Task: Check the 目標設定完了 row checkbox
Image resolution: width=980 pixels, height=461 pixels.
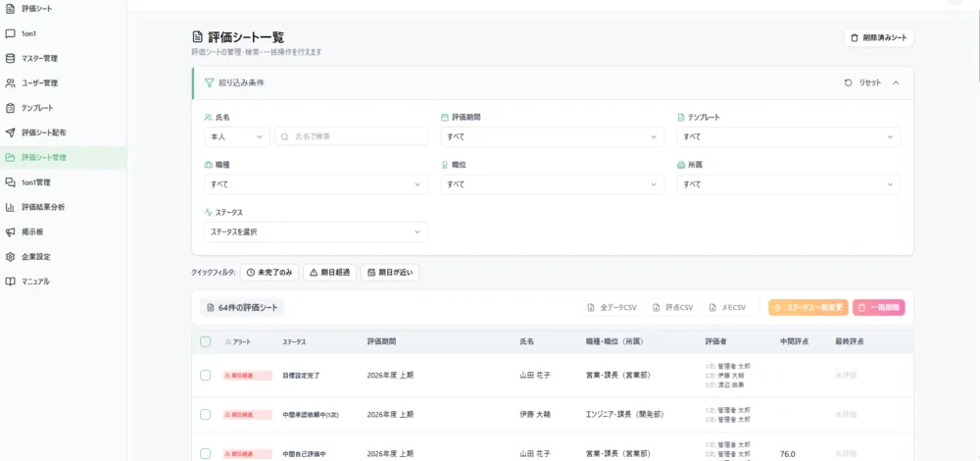Action: pyautogui.click(x=205, y=376)
